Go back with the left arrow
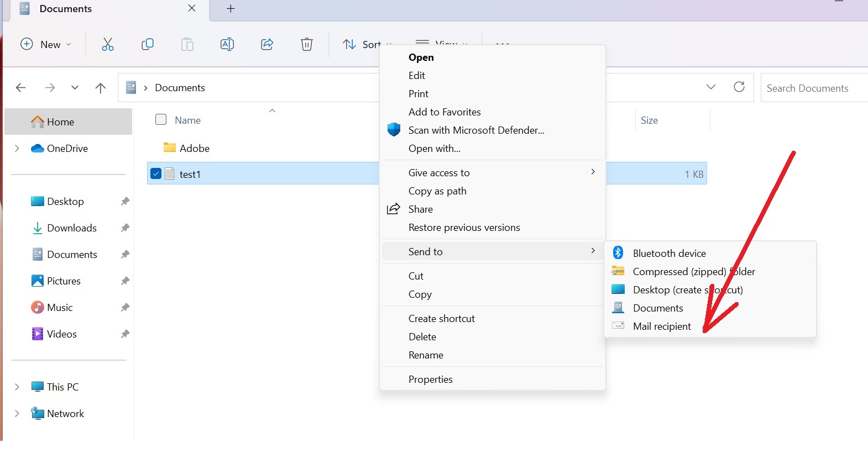Image resolution: width=868 pixels, height=464 pixels. (20, 87)
